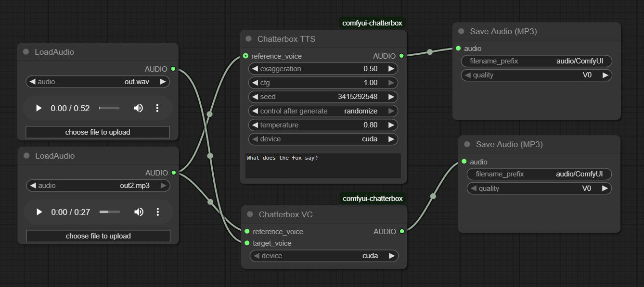Play the out2.mp3 audio preview

pos(39,212)
